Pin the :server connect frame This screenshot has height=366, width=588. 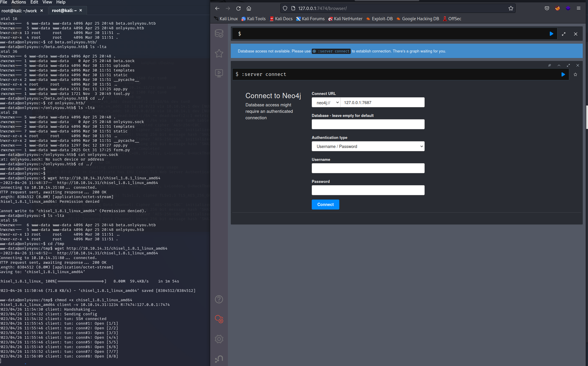tap(549, 65)
